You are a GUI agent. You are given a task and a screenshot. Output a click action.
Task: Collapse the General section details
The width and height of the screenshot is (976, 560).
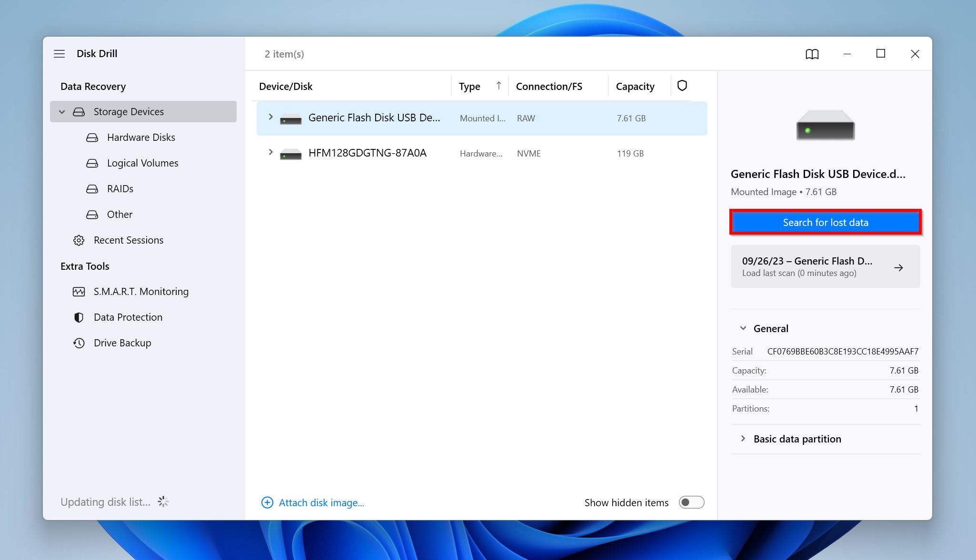point(743,328)
